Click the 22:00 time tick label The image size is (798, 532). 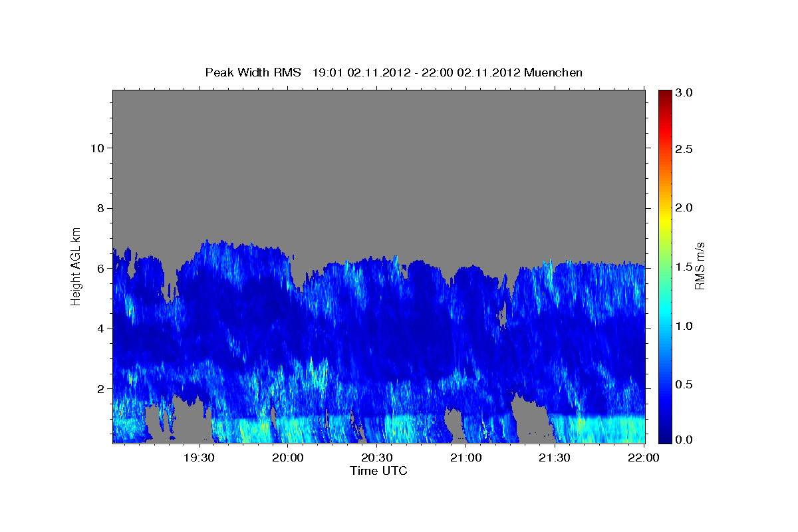point(643,458)
